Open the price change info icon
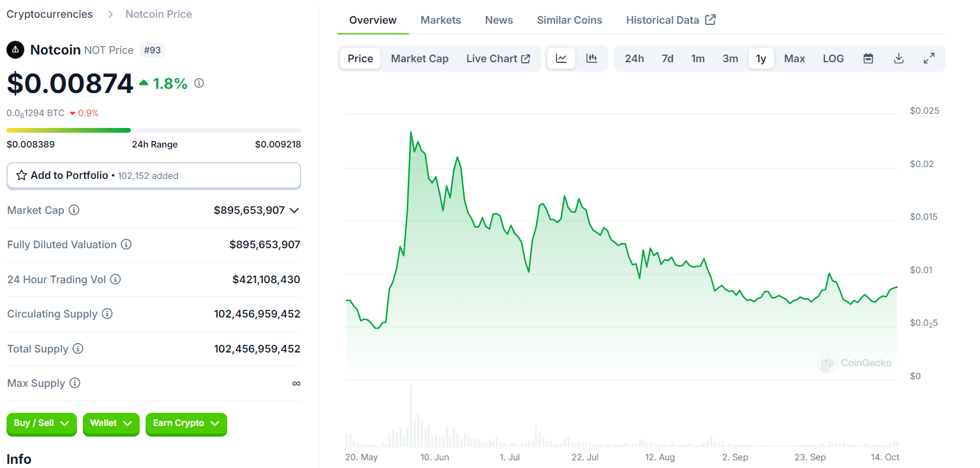 tap(199, 83)
